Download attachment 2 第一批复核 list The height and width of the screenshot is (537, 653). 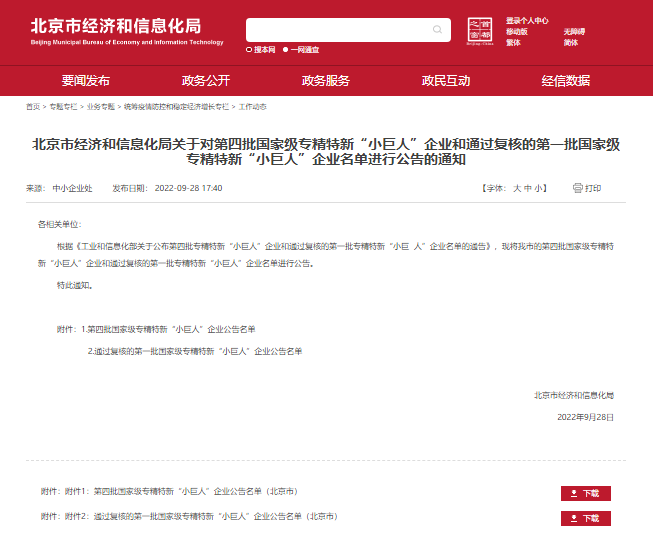(585, 518)
